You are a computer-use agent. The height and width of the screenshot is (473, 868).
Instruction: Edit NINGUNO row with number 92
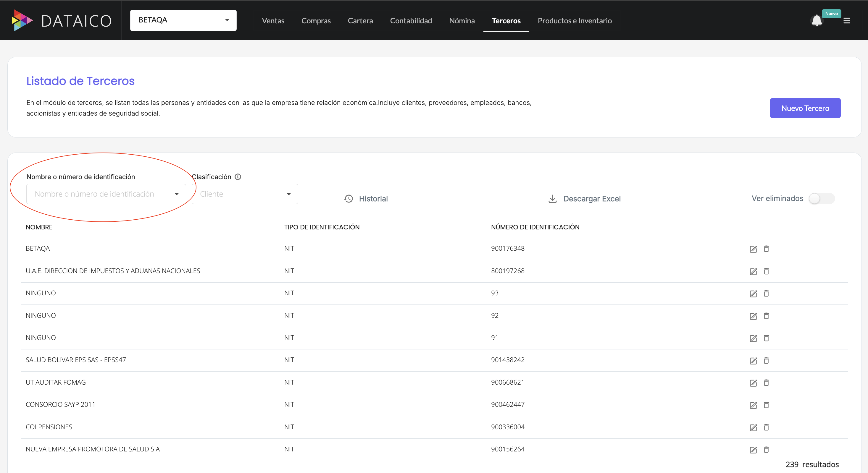(x=753, y=316)
